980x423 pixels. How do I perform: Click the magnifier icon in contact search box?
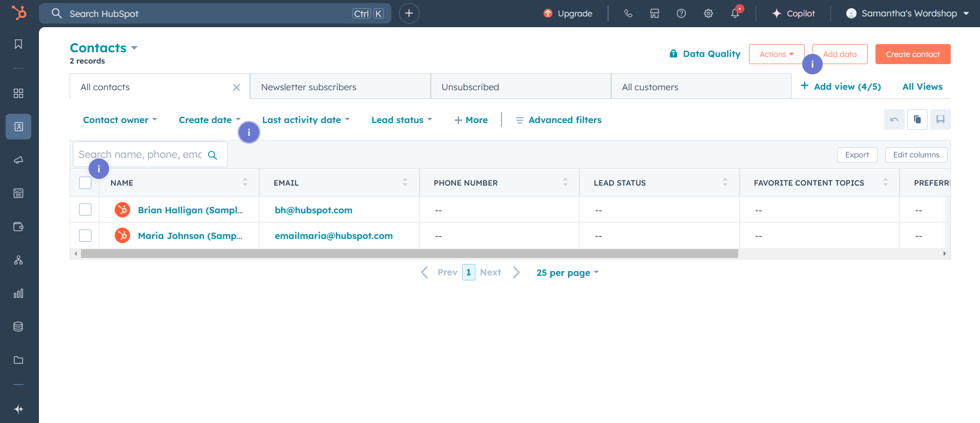[213, 155]
